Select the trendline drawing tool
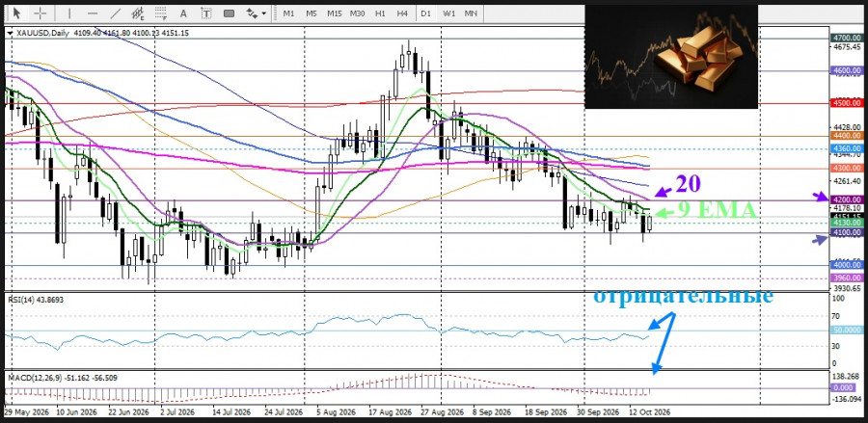The height and width of the screenshot is (423, 868). pyautogui.click(x=115, y=13)
